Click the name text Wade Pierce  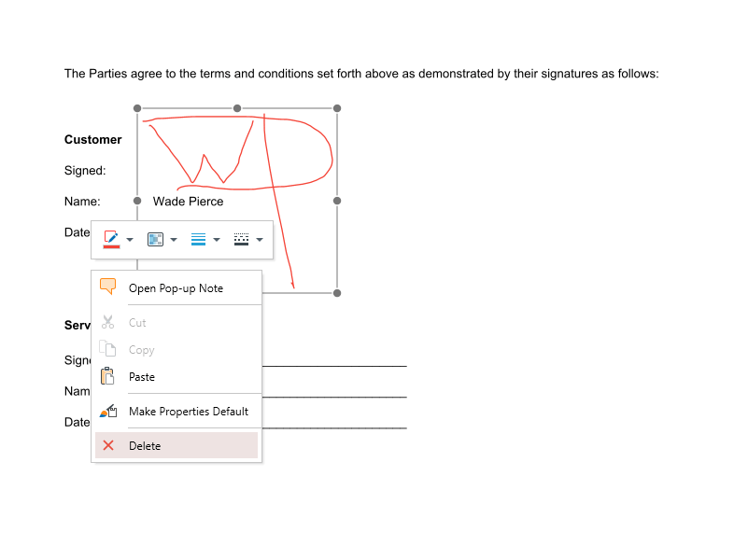tap(188, 201)
